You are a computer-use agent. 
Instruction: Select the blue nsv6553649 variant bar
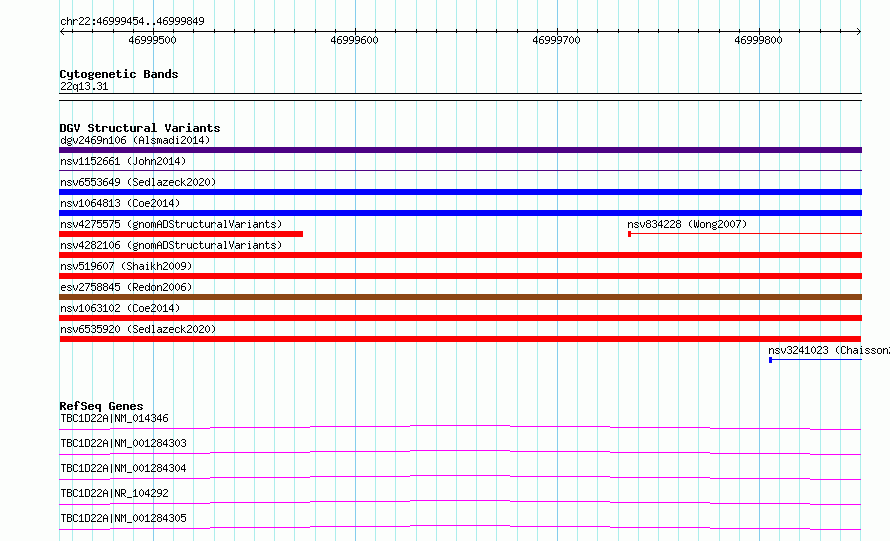[460, 192]
